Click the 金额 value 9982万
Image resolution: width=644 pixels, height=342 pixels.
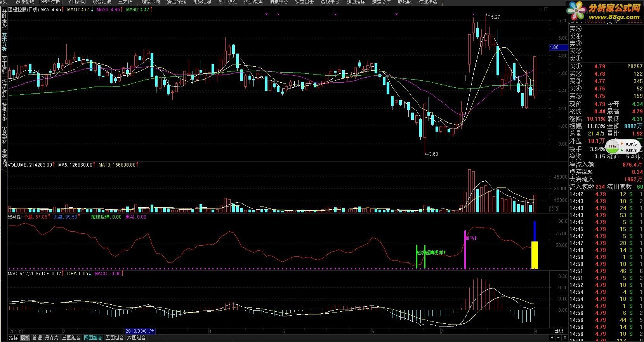point(634,127)
